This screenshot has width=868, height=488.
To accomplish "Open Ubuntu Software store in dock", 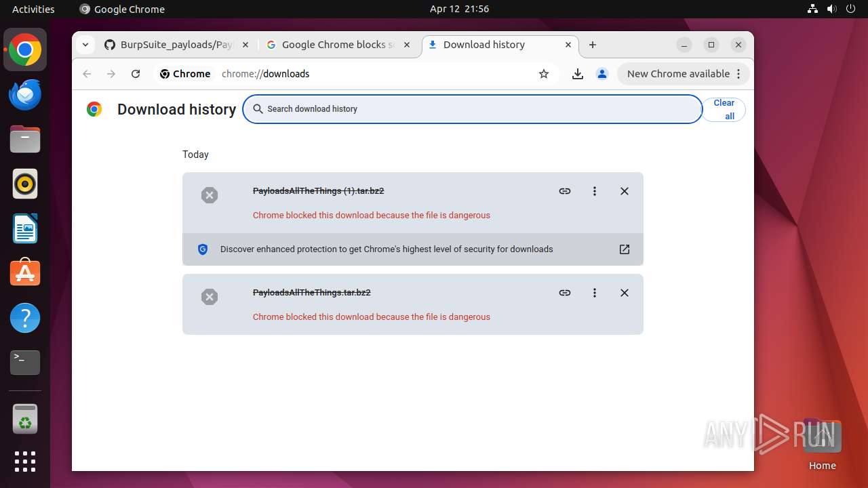I will pos(25,273).
